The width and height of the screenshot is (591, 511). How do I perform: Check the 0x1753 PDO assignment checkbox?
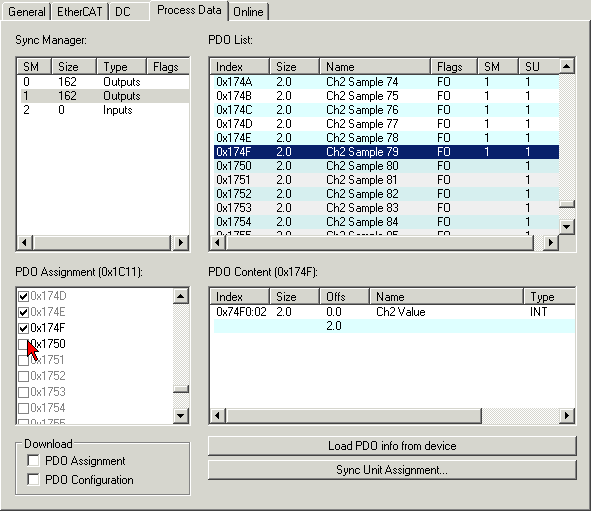click(x=23, y=392)
